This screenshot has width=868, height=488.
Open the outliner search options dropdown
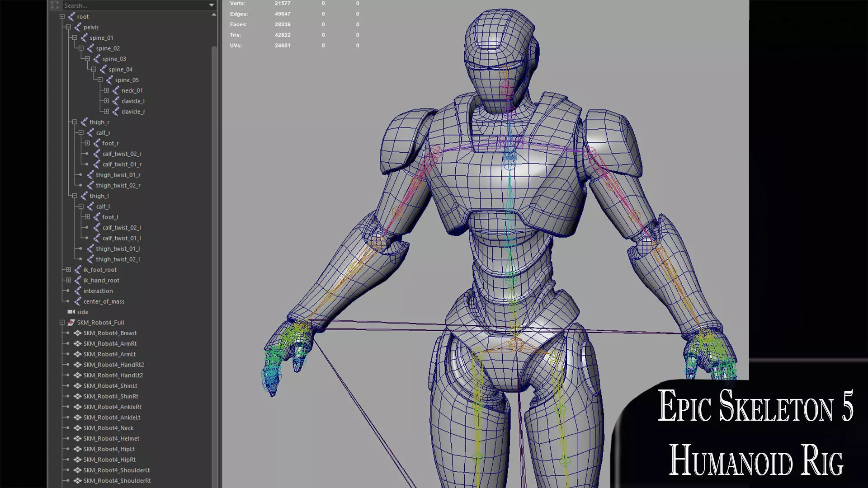coord(211,5)
